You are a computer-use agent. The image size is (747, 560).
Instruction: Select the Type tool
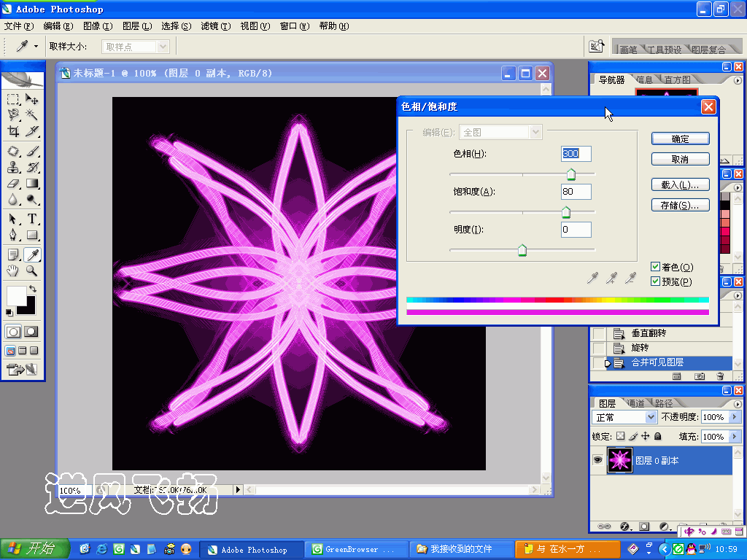click(31, 219)
